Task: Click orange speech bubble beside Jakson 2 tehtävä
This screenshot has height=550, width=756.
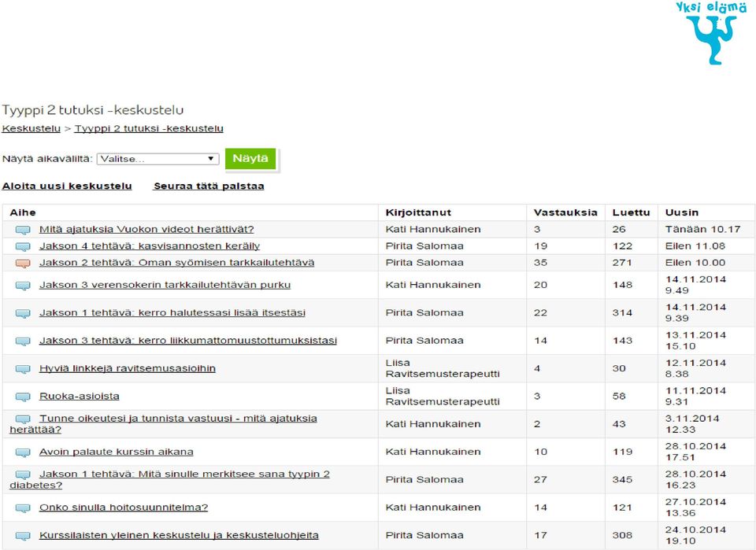Action: [23, 264]
